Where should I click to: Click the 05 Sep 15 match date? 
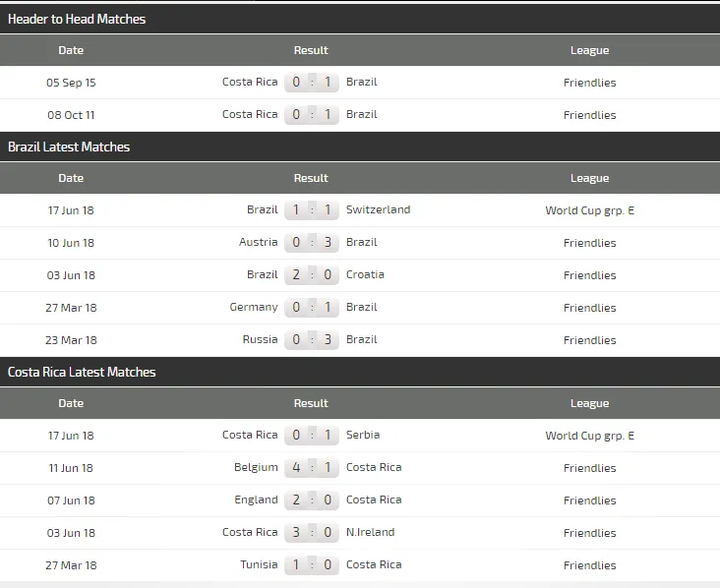pyautogui.click(x=71, y=83)
